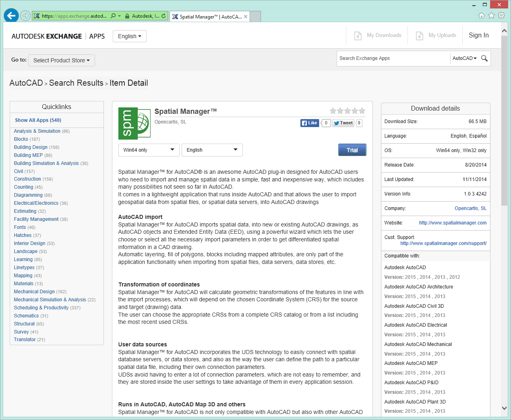Image resolution: width=511 pixels, height=420 pixels.
Task: Click the Autodesk Exchange logo
Action: pyautogui.click(x=58, y=36)
